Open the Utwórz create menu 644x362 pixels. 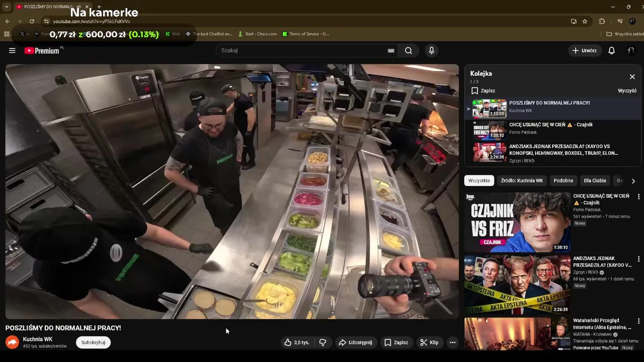tap(585, 50)
